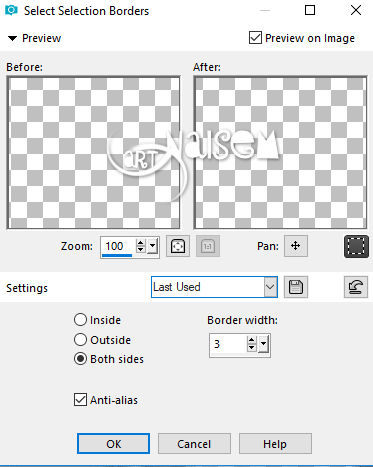Click the Zoom to 100% icon
373x467 pixels.
pyautogui.click(x=208, y=246)
